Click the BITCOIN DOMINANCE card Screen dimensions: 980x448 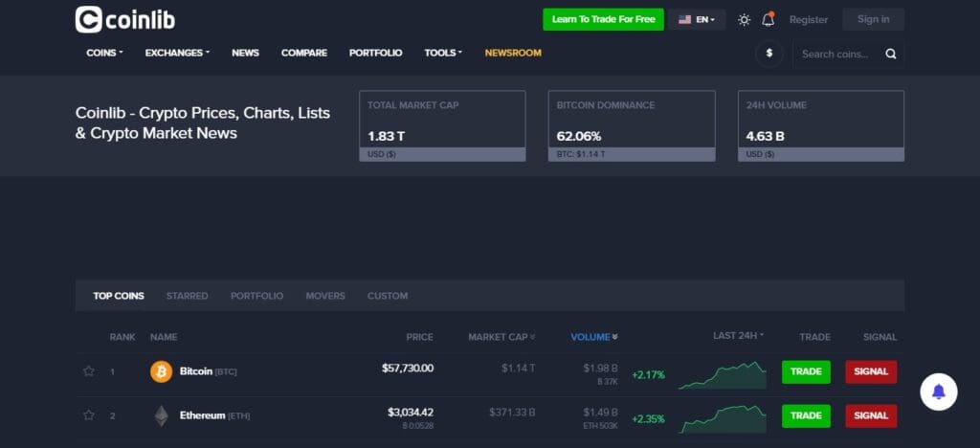(632, 125)
